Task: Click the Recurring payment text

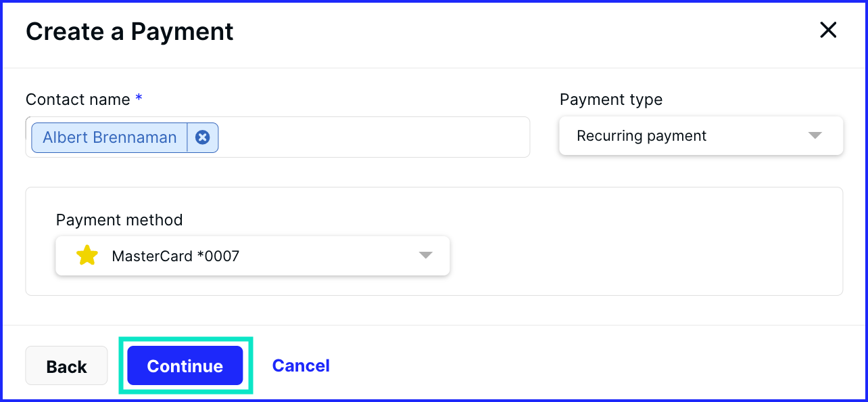Action: tap(642, 135)
